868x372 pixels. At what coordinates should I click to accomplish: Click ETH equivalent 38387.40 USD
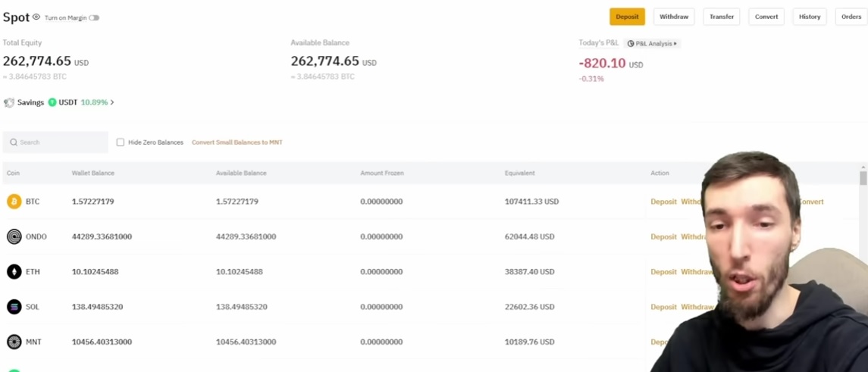coord(529,272)
